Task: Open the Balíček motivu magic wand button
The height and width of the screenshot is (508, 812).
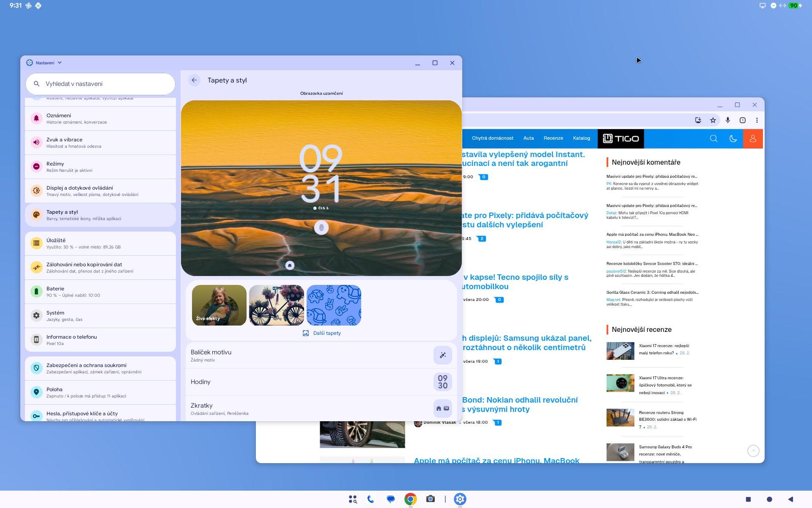Action: click(x=442, y=355)
